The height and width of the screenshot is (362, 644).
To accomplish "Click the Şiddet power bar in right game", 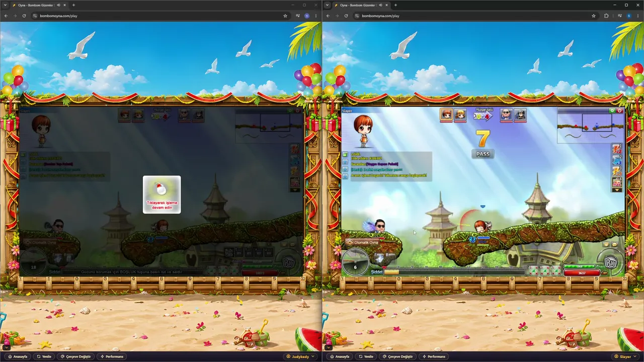I will [x=455, y=271].
